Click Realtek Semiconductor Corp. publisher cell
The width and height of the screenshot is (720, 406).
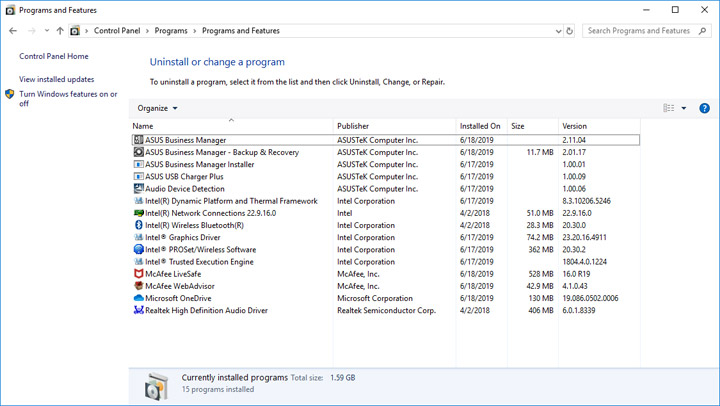coord(386,310)
